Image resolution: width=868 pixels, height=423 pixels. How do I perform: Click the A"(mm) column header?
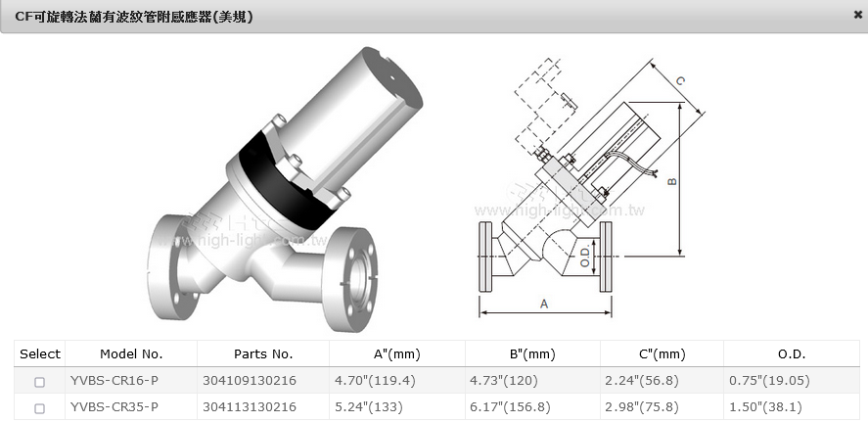[x=396, y=353]
